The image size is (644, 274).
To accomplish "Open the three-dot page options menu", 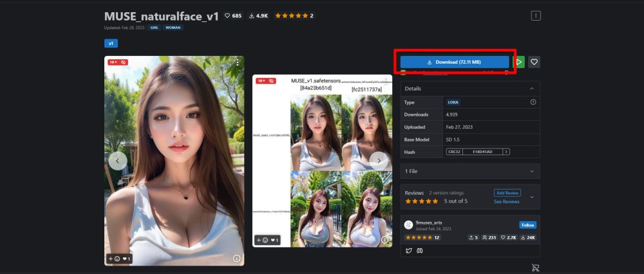I will 535,15.
